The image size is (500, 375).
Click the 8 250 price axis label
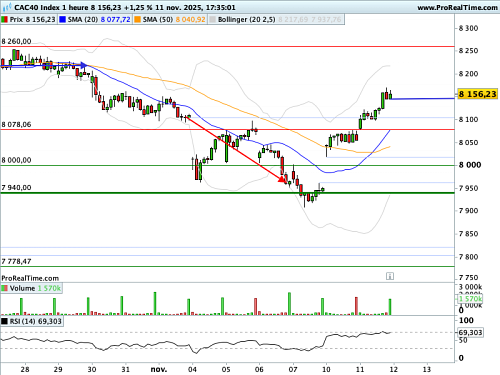468,51
